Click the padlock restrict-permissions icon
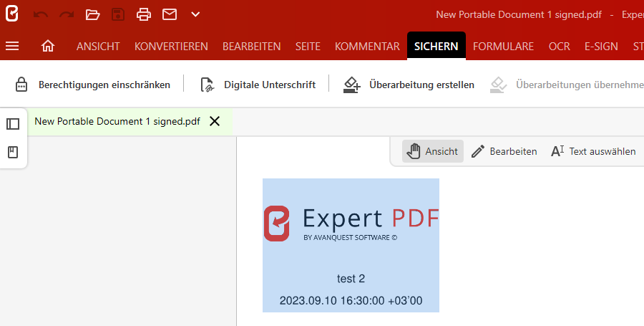The image size is (644, 326). tap(21, 85)
